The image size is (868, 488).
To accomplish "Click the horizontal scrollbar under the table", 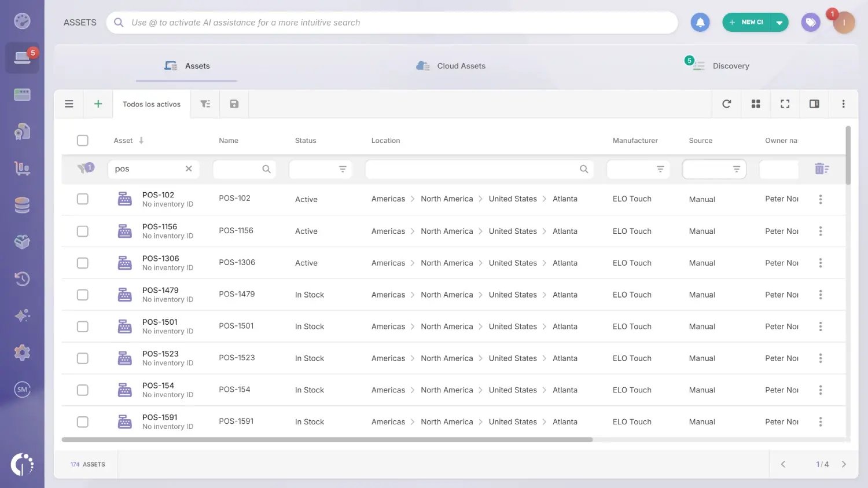I will (327, 439).
